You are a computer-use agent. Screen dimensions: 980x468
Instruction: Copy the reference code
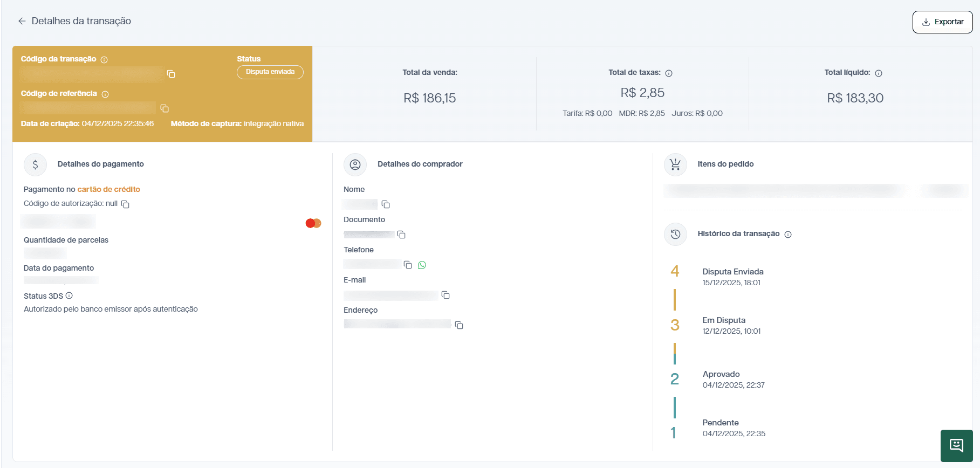pyautogui.click(x=165, y=108)
